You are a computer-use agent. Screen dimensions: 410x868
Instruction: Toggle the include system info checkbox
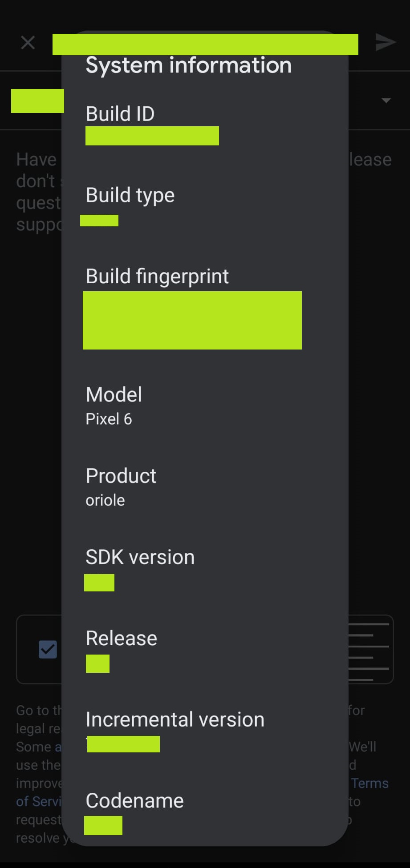tap(48, 649)
